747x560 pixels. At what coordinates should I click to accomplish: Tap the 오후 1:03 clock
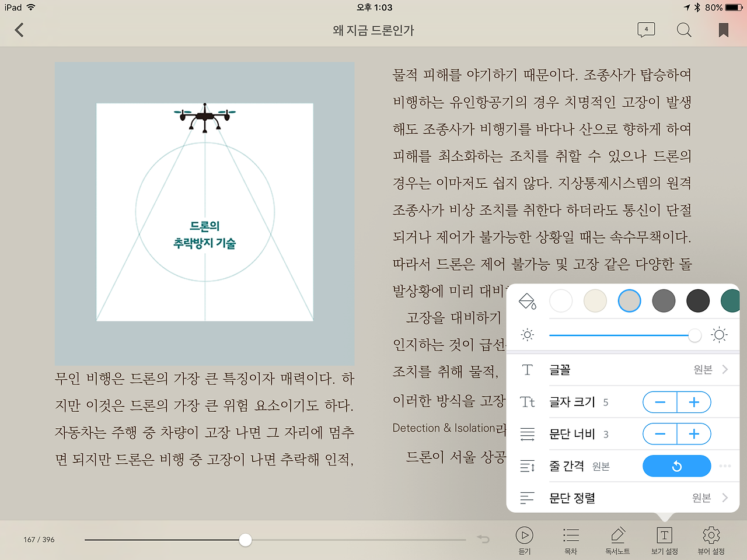[x=374, y=8]
